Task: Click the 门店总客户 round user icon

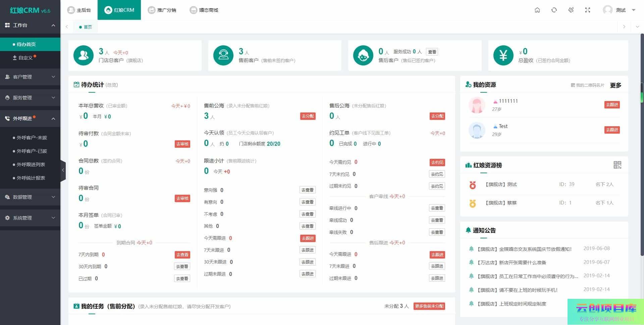Action: pyautogui.click(x=83, y=55)
